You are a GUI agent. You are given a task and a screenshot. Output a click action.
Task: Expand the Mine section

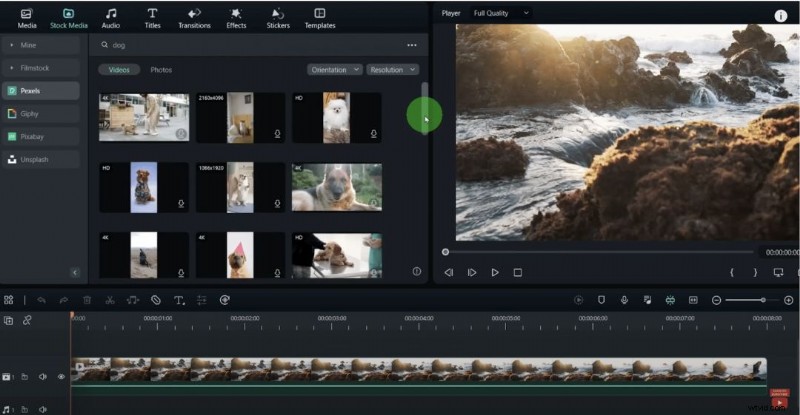[41, 45]
